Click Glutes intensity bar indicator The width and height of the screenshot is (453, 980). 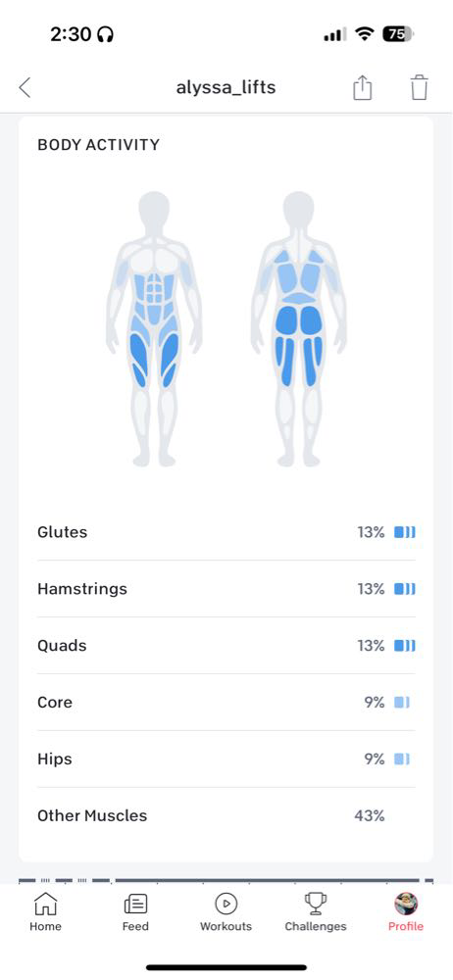pyautogui.click(x=404, y=532)
